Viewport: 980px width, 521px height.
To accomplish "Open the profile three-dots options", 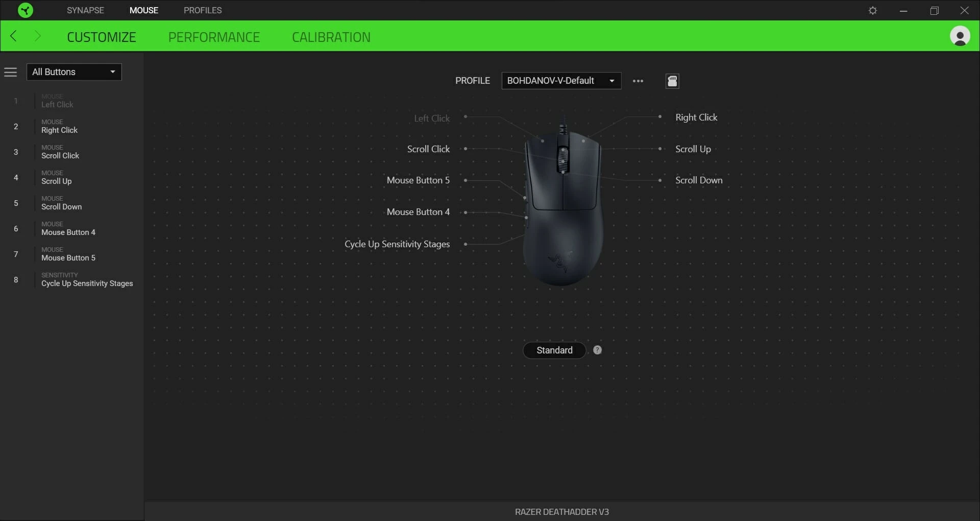I will click(638, 81).
